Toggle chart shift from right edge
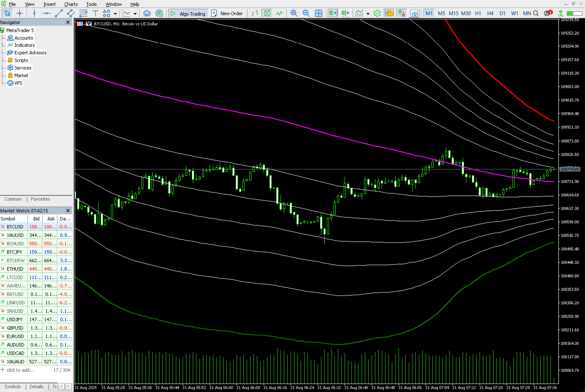The image size is (585, 392). click(345, 13)
